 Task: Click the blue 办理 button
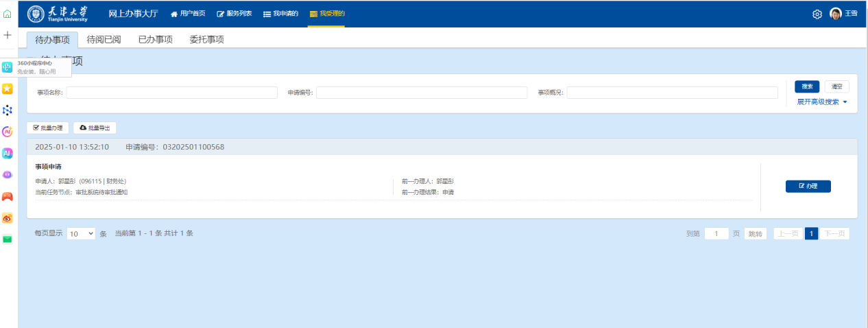808,187
